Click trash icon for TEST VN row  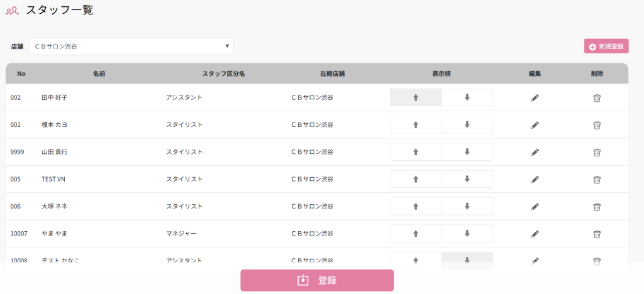(597, 180)
